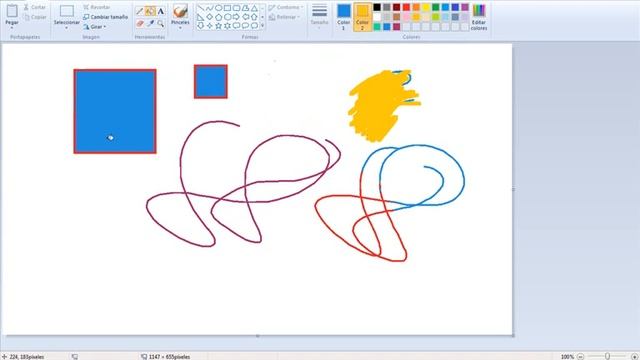The image size is (640, 360).
Task: Click Cambiar tamaño resize button
Action: click(106, 17)
